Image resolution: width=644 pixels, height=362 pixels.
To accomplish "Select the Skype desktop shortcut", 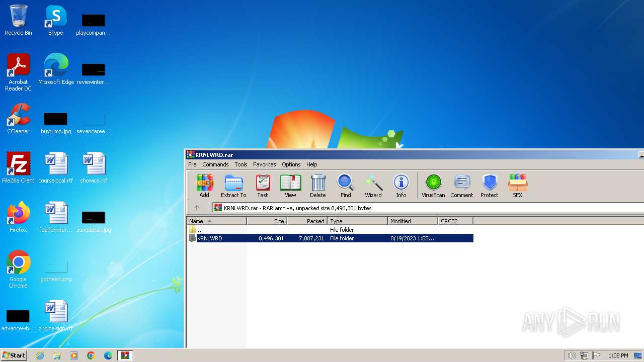I will click(56, 21).
